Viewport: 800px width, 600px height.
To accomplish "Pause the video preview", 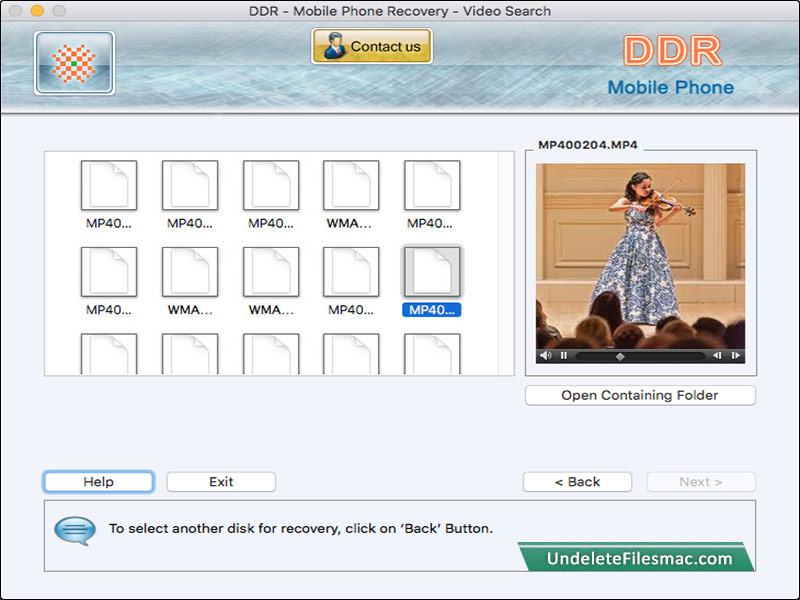I will pos(563,355).
